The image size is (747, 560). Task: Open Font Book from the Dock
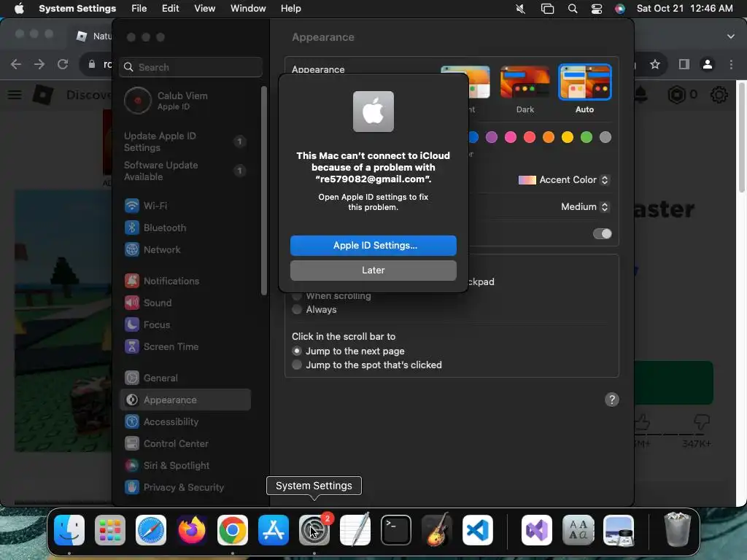[578, 530]
